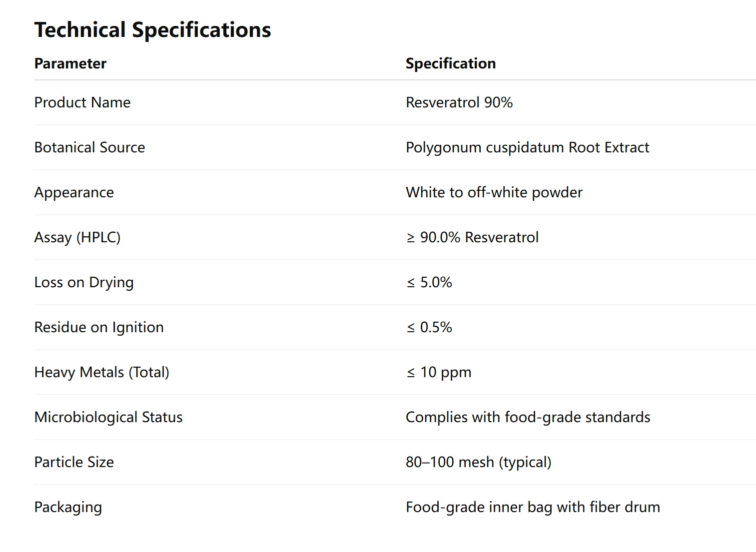Click the Specification column header

point(450,63)
